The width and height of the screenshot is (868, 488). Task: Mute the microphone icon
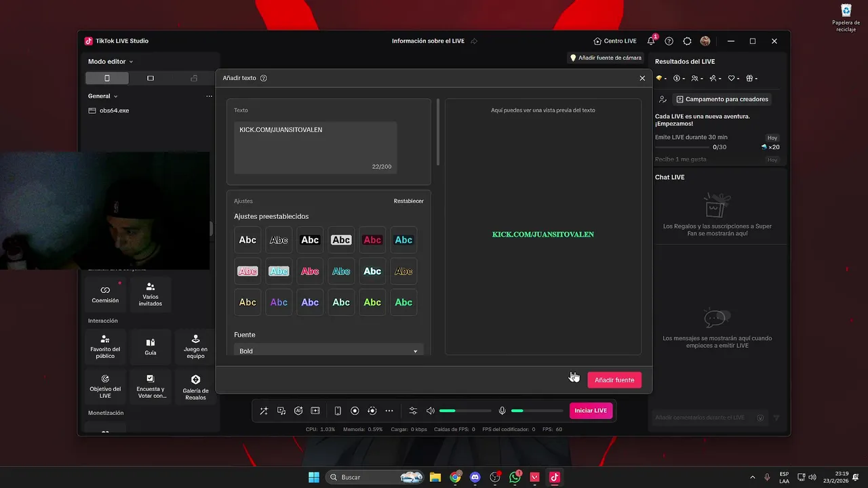tap(502, 411)
